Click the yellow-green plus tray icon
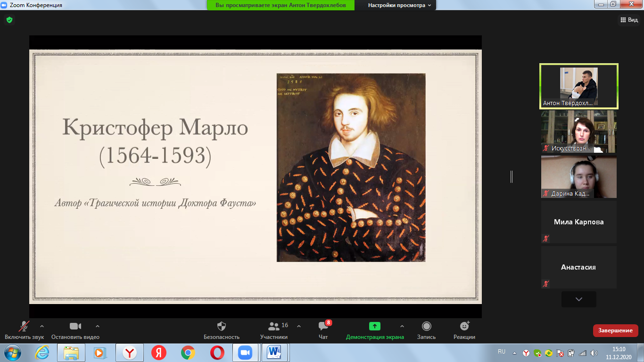The image size is (644, 362). point(549,353)
